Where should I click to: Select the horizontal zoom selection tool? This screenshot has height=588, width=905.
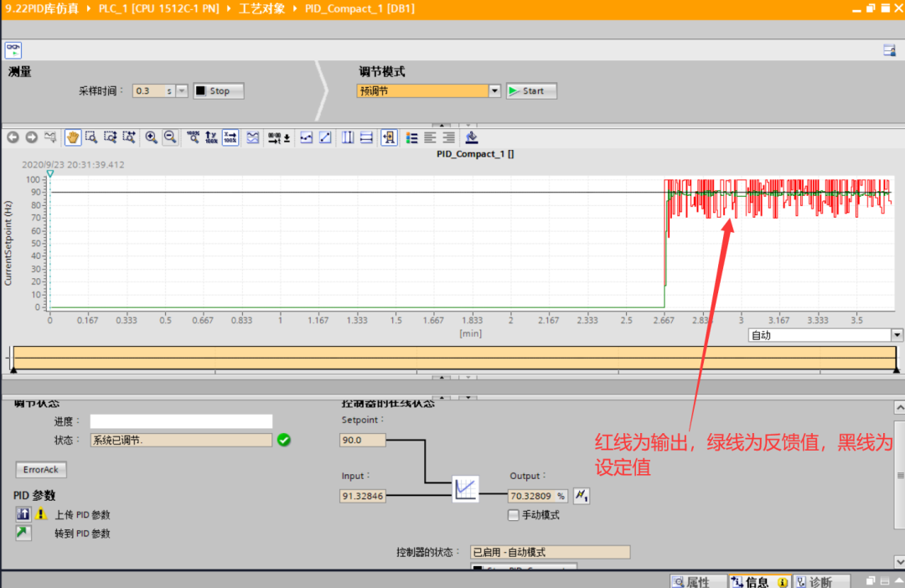129,137
